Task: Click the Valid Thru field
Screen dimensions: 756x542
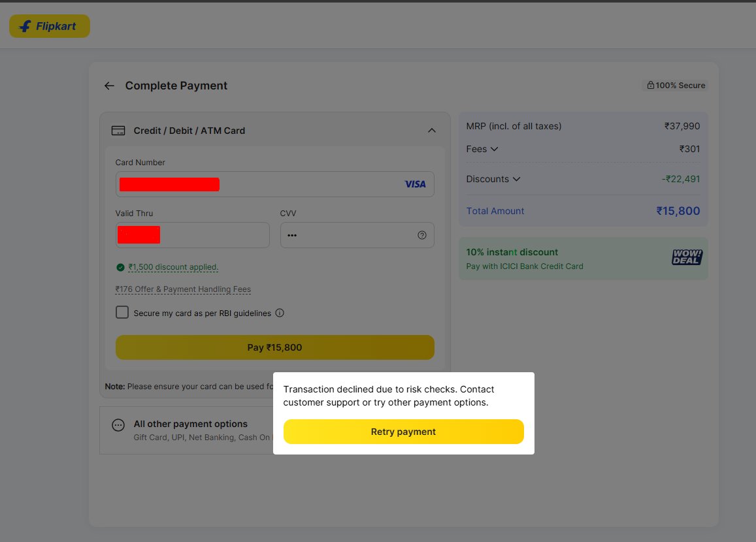Action: [x=192, y=235]
